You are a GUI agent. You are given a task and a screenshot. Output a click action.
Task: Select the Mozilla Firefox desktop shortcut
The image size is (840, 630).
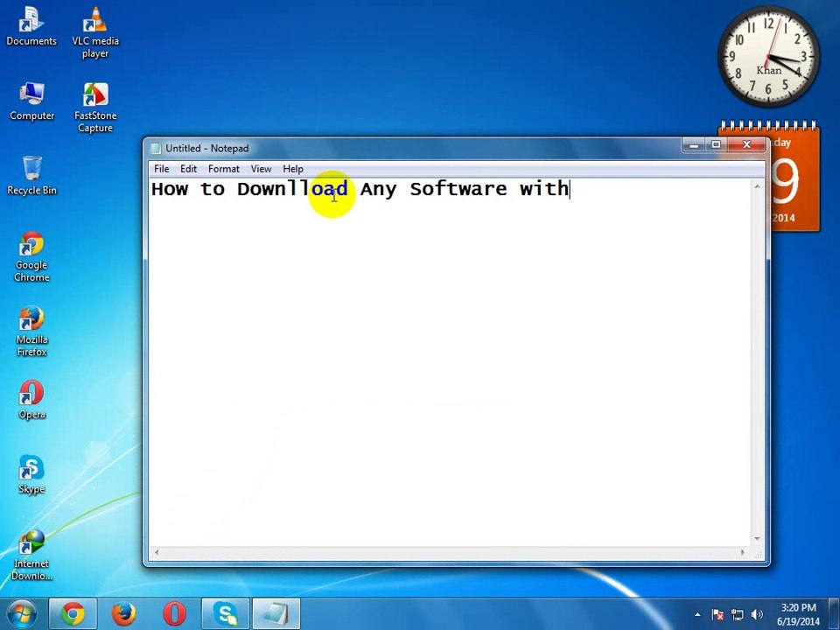31,331
